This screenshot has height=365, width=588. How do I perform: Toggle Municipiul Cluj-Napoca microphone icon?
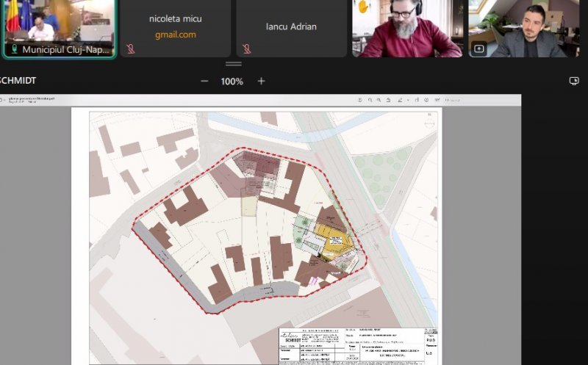point(13,49)
